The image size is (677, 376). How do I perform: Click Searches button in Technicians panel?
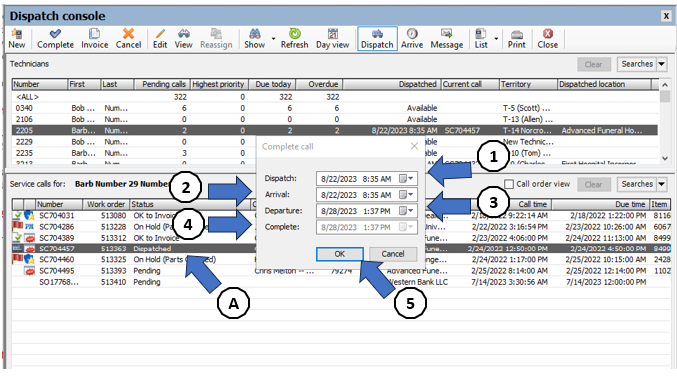[x=636, y=64]
